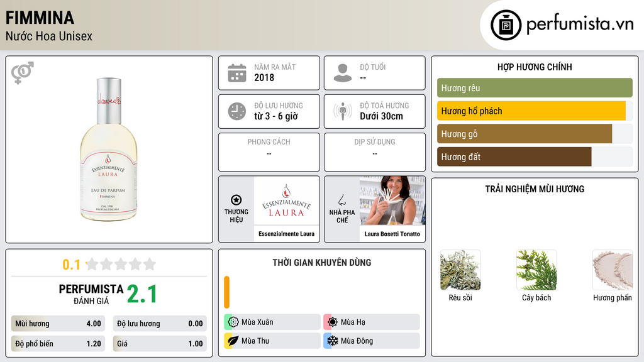Click the Nước Hoa Unisex subtitle
Screen dimensions: 644x362
(49, 36)
